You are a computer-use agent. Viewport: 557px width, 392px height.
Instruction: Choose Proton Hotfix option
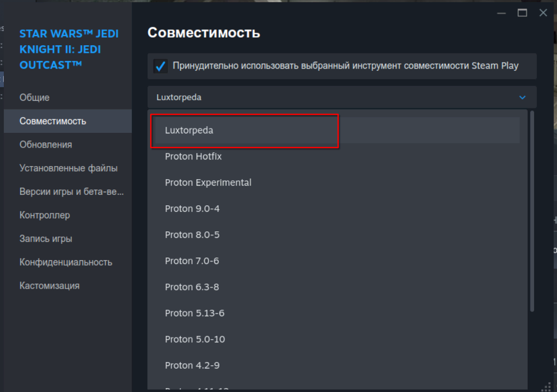193,157
